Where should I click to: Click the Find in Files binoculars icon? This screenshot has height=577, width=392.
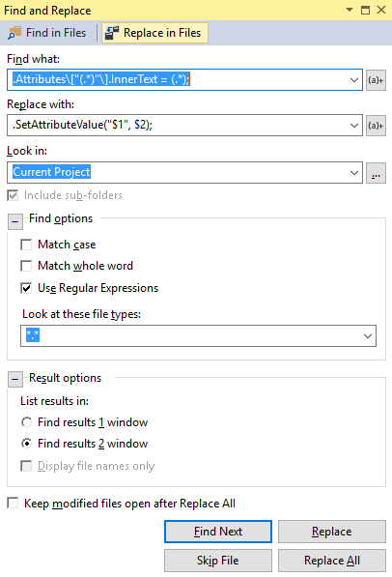point(14,33)
